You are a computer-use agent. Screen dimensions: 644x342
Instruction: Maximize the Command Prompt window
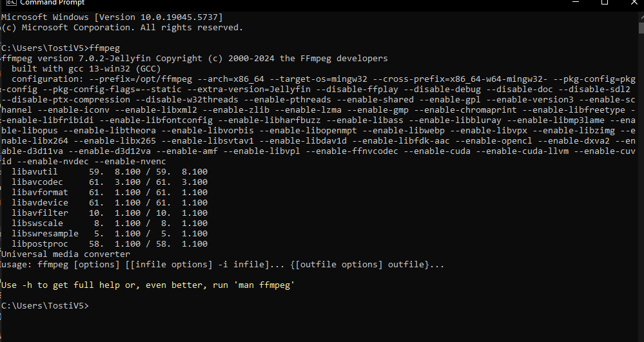(x=604, y=3)
